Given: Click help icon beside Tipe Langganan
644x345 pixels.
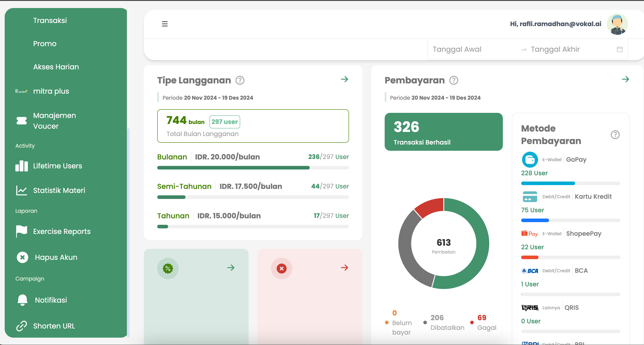Looking at the screenshot, I should click(240, 81).
